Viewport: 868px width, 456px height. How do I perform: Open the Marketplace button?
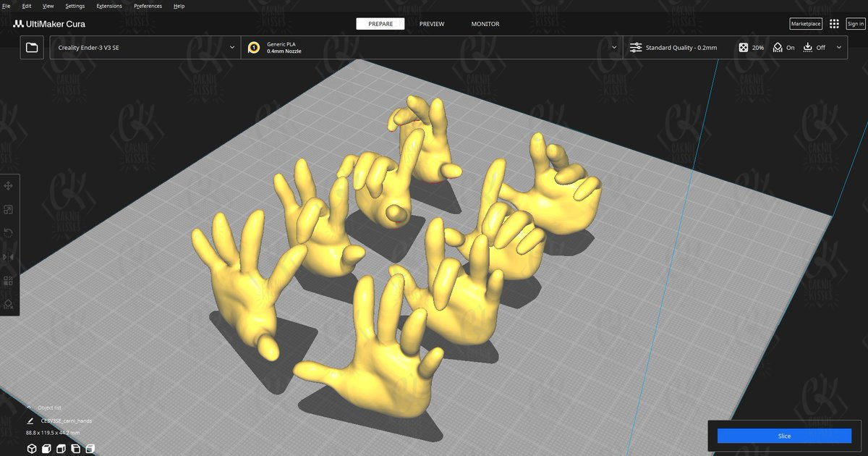tap(805, 24)
